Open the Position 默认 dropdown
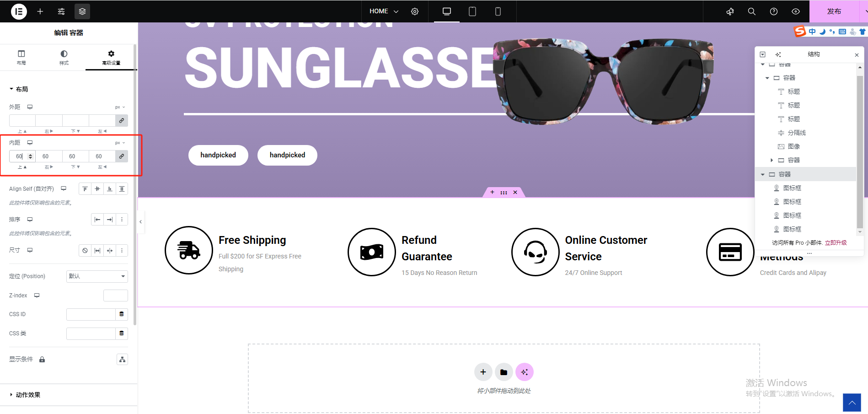The height and width of the screenshot is (414, 868). pos(97,276)
